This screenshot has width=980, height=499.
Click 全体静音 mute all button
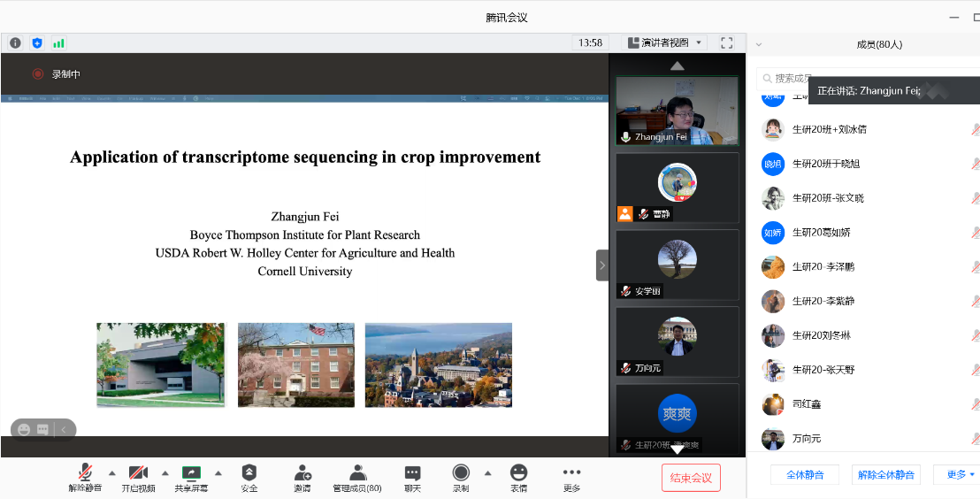pos(804,475)
